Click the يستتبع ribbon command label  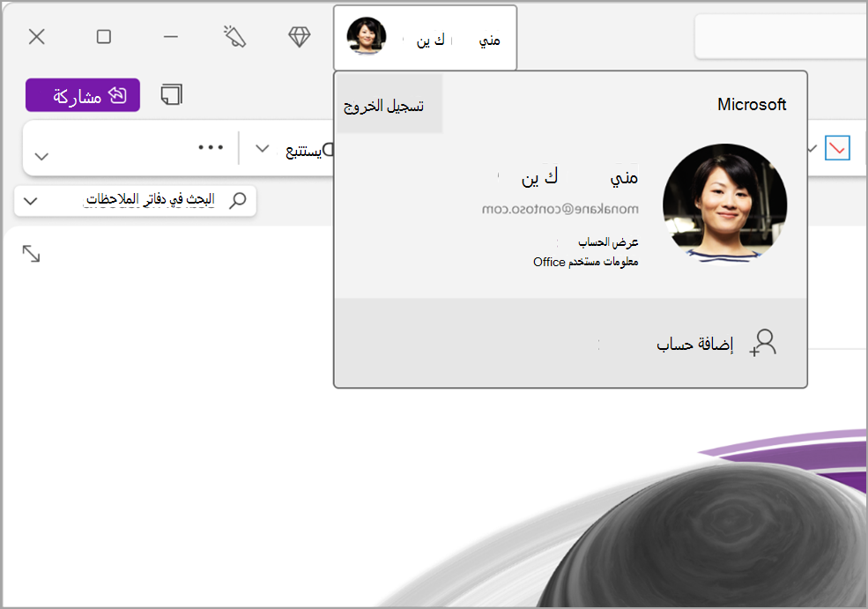[303, 151]
